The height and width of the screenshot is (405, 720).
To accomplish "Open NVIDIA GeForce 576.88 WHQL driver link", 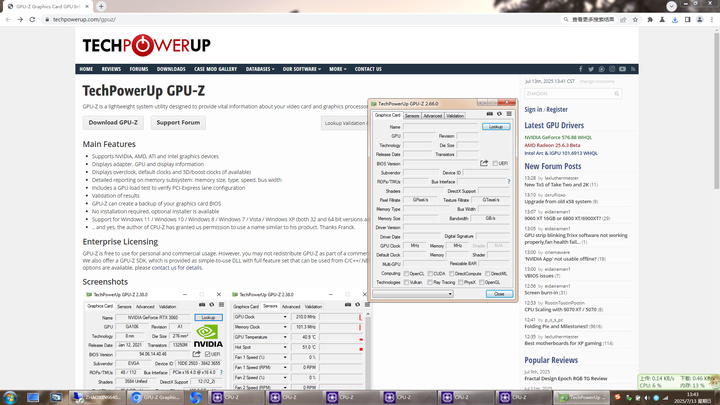I will point(558,137).
